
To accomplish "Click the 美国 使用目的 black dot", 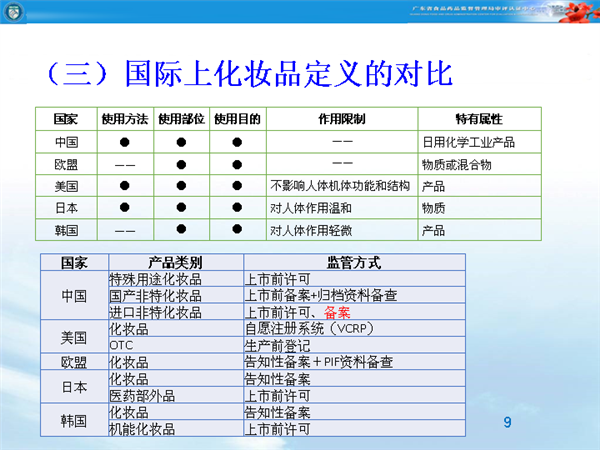I will [x=237, y=186].
